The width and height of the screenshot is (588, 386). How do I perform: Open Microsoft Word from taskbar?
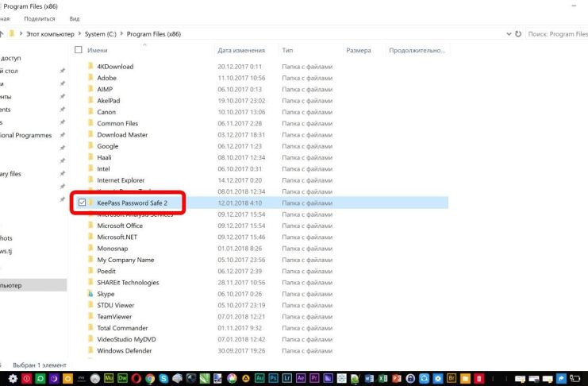[x=369, y=379]
